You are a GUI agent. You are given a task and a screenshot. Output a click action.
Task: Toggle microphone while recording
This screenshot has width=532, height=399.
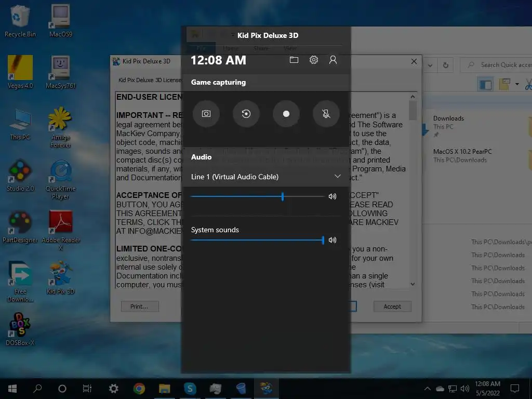[x=326, y=114]
